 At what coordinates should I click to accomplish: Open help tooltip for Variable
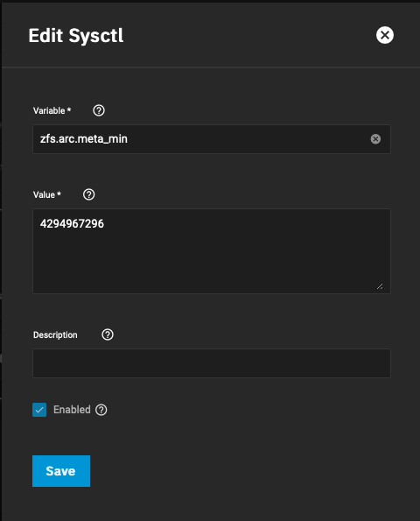(99, 110)
